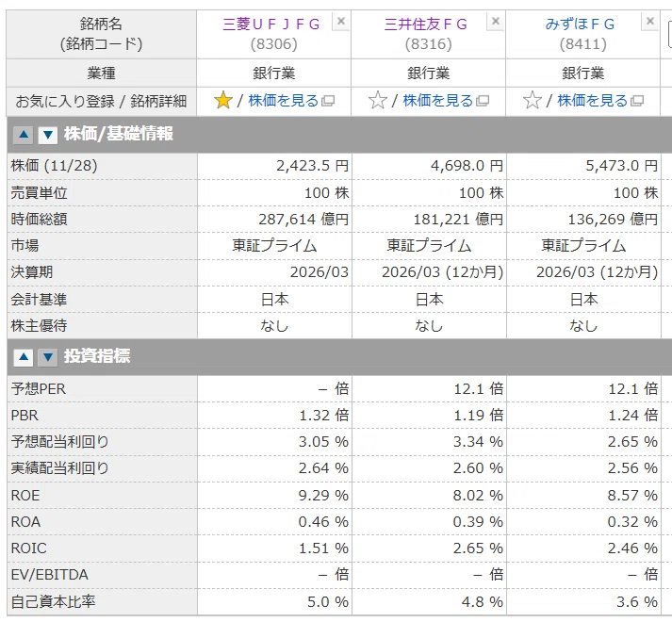Select the forecast yield 3.34 %
This screenshot has width=672, height=622.
(x=429, y=442)
